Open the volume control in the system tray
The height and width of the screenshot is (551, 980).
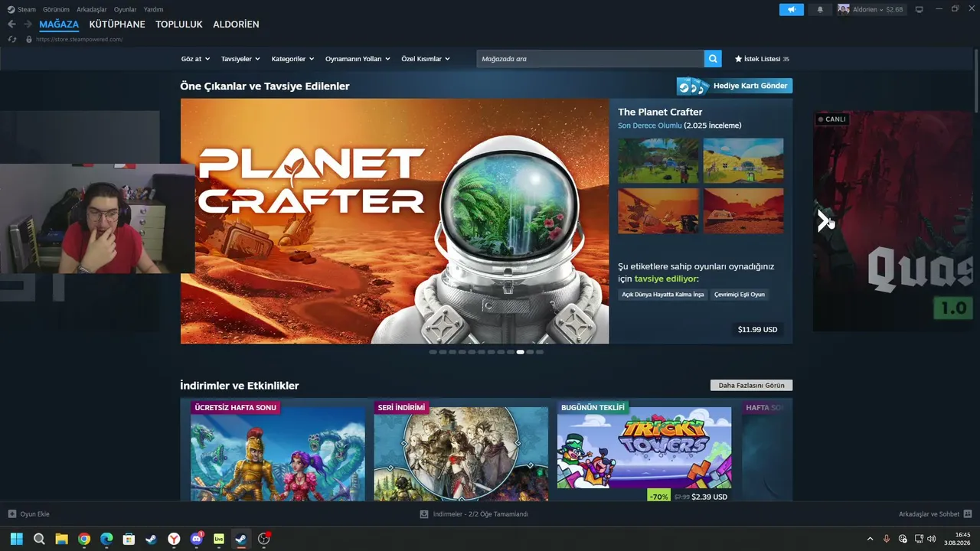932,539
